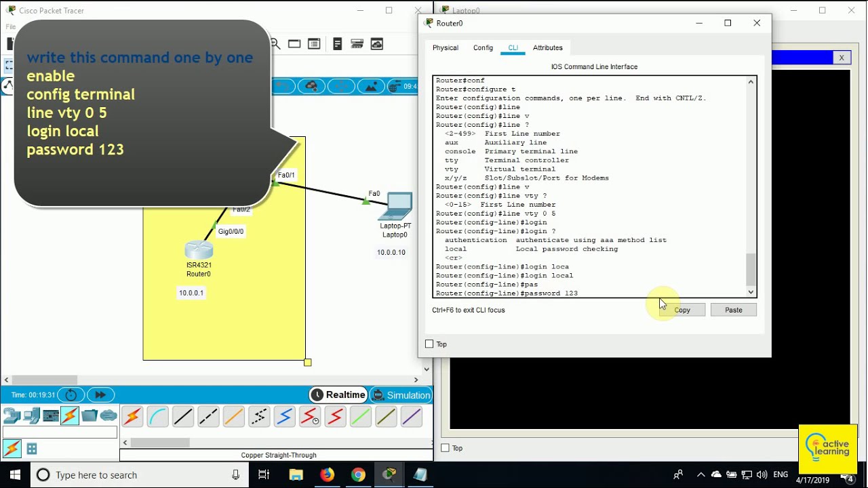Select the Connections category lightning icon

coord(70,415)
